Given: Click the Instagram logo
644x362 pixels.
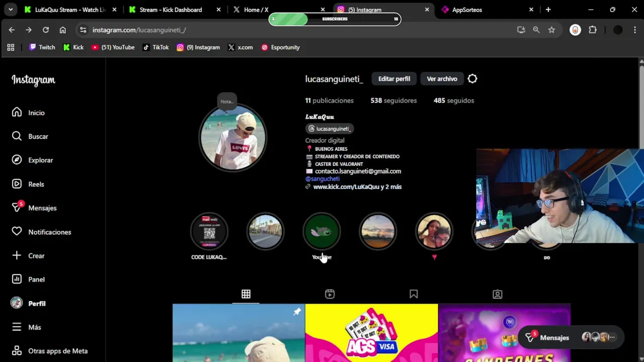Looking at the screenshot, I should point(33,80).
